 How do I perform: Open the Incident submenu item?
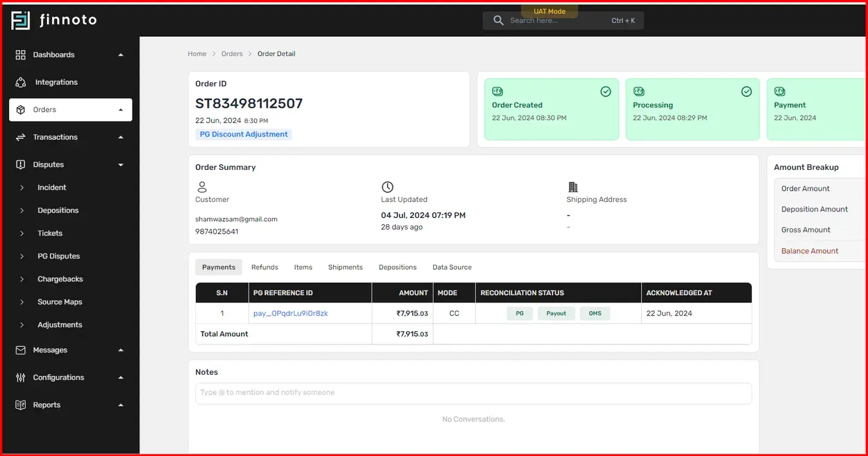pyautogui.click(x=52, y=187)
